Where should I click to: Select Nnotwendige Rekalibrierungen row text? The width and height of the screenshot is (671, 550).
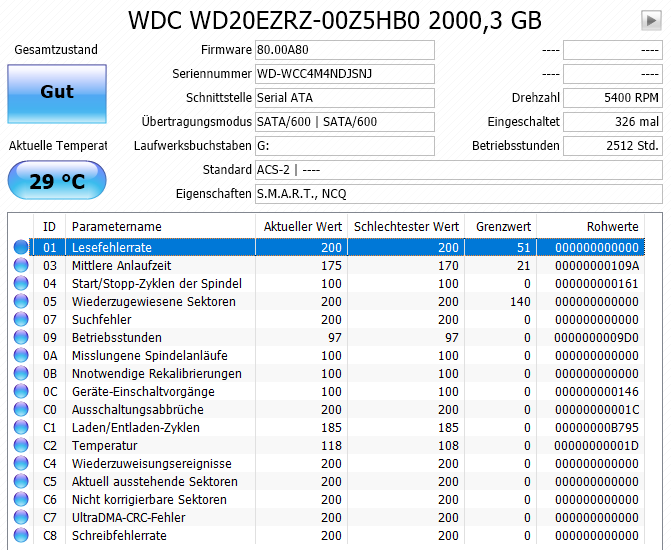(157, 373)
